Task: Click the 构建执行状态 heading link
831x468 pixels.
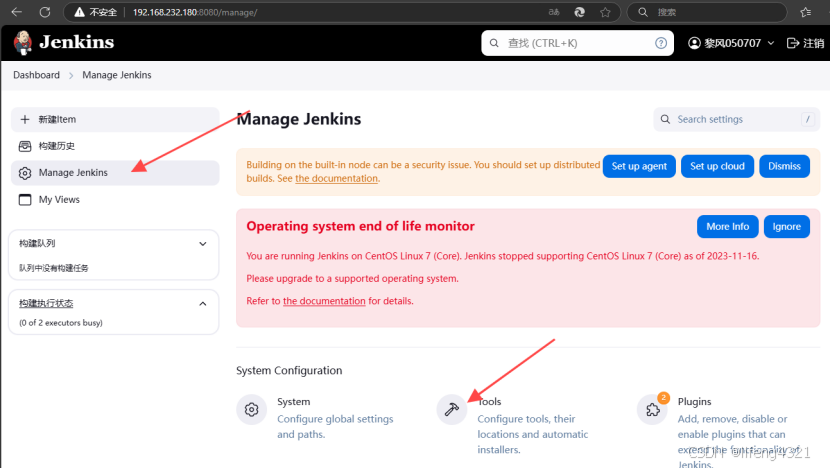Action: pos(46,303)
